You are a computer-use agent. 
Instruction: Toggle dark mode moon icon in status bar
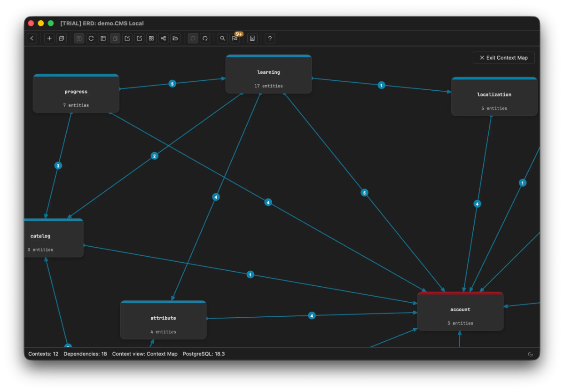[531, 354]
